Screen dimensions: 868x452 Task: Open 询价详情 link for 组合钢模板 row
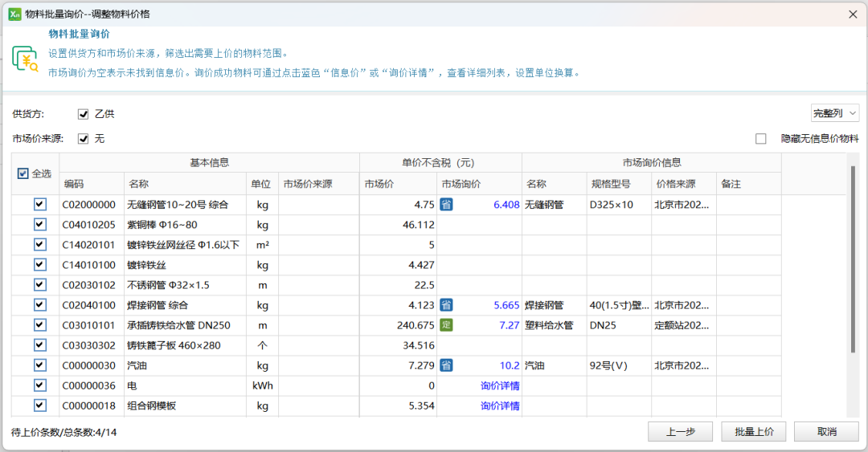[x=500, y=405]
